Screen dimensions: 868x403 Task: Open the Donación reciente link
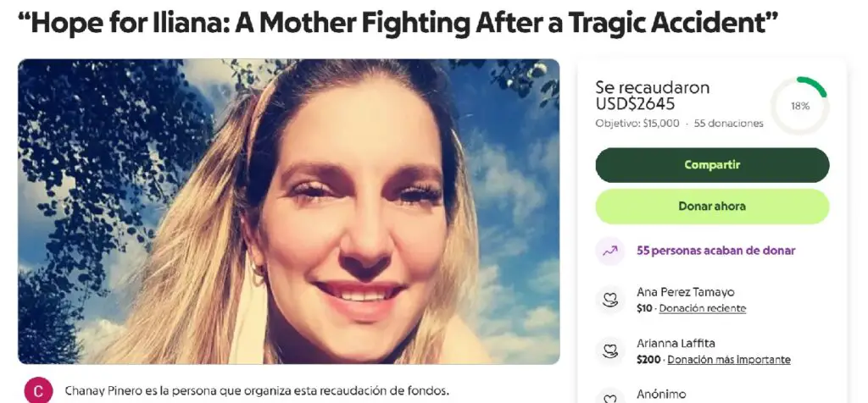703,308
